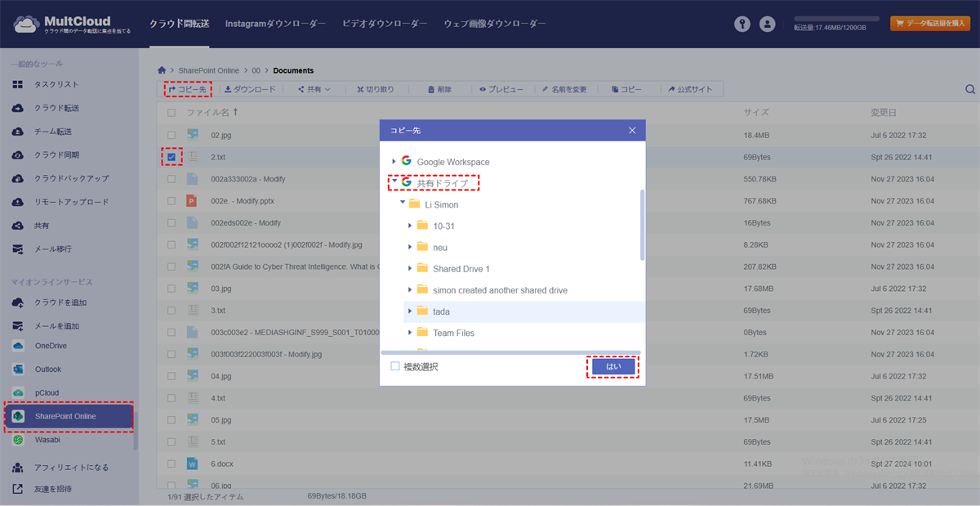Viewport: 980px width, 506px height.
Task: Click the search magnifier icon
Action: coord(970,90)
